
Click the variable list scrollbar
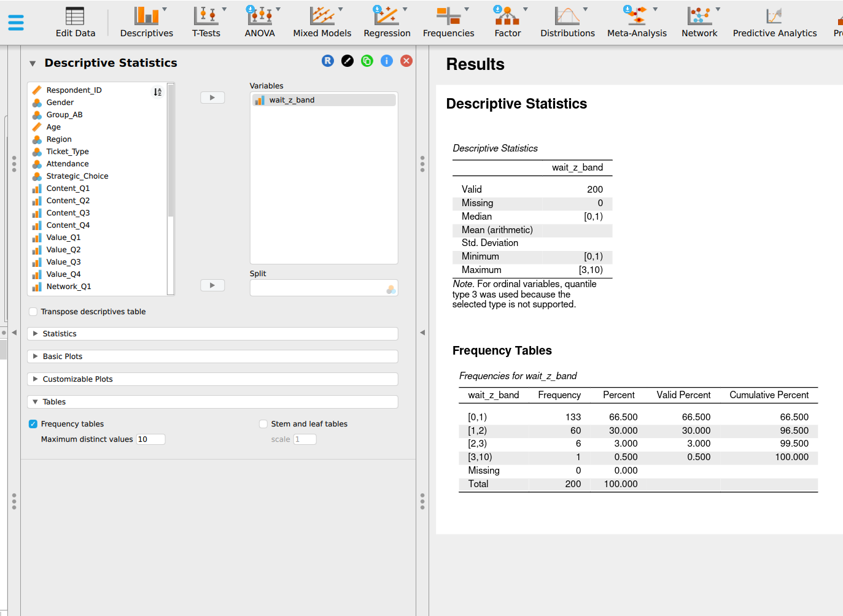click(171, 150)
